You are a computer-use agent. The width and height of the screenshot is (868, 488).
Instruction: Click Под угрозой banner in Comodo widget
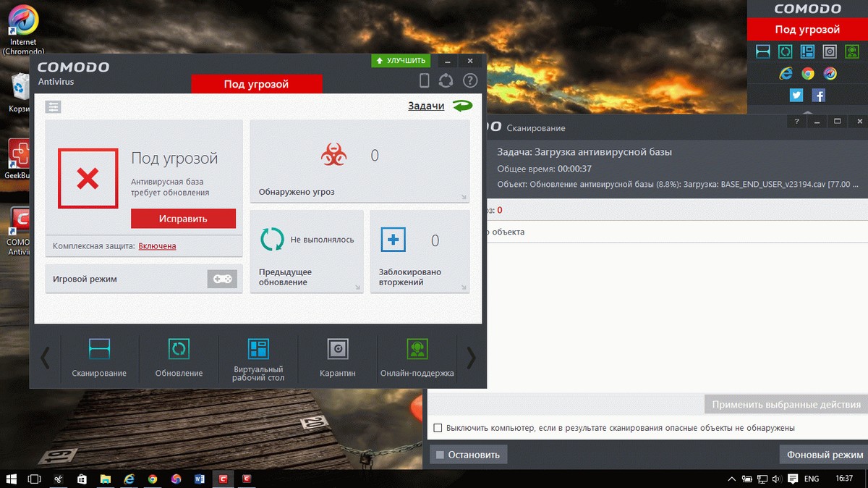807,30
